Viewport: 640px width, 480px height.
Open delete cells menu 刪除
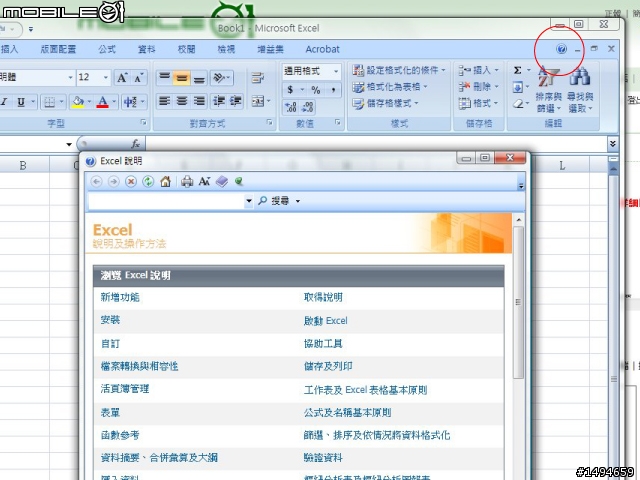pyautogui.click(x=478, y=87)
